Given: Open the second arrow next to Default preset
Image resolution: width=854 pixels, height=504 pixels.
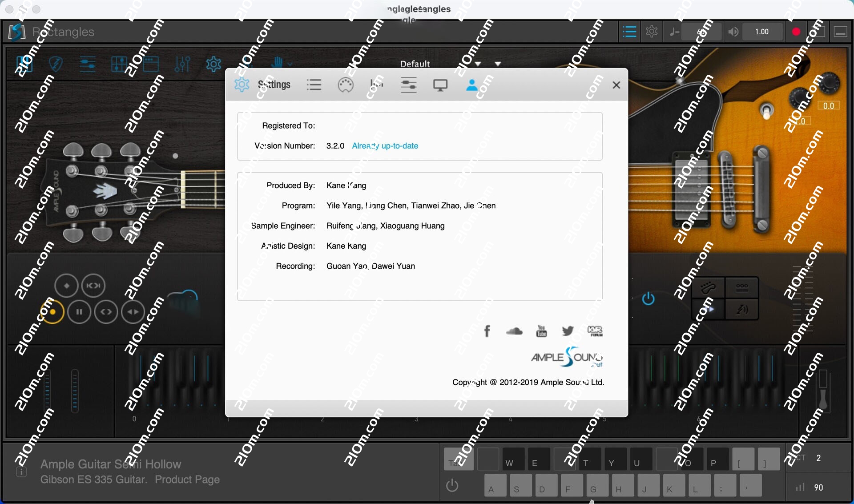Looking at the screenshot, I should [498, 64].
